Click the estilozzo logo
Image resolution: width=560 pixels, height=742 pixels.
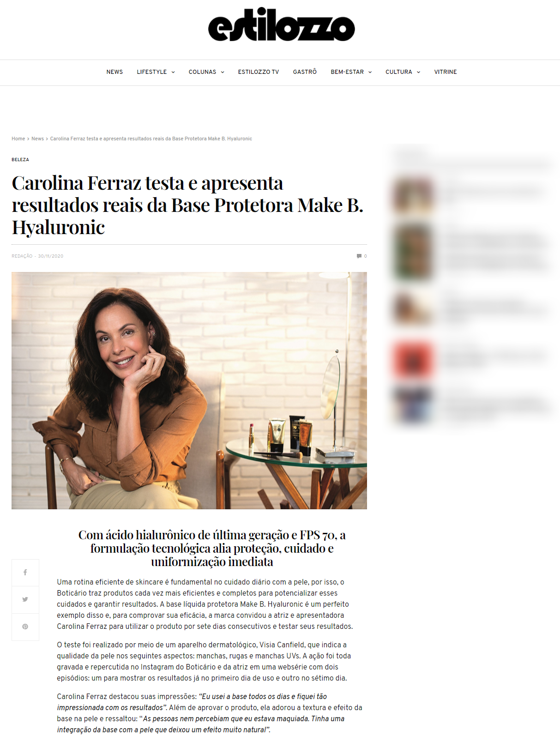281,24
